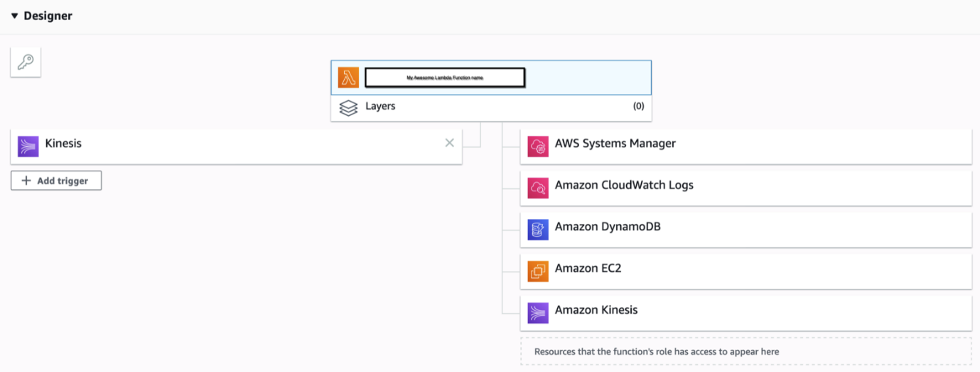Click the Amazon DynamoDB database icon

tap(538, 230)
